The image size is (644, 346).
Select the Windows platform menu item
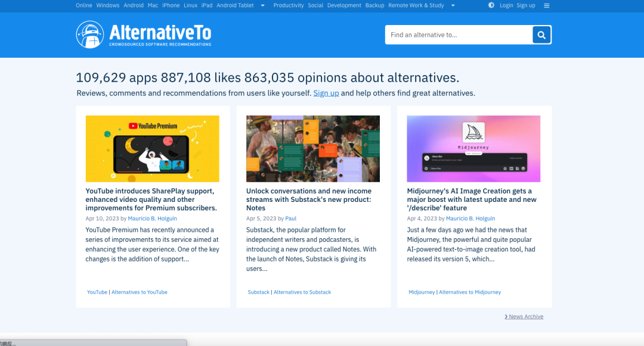click(x=108, y=5)
